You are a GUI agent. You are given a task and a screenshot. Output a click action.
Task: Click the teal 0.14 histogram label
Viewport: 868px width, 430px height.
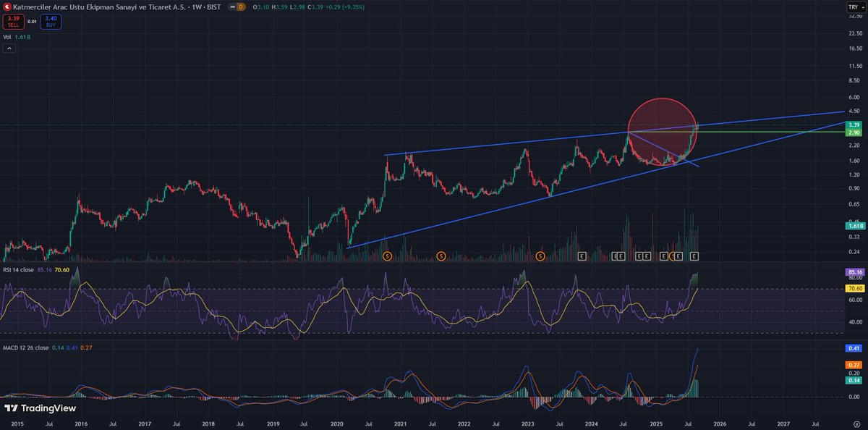coord(854,380)
